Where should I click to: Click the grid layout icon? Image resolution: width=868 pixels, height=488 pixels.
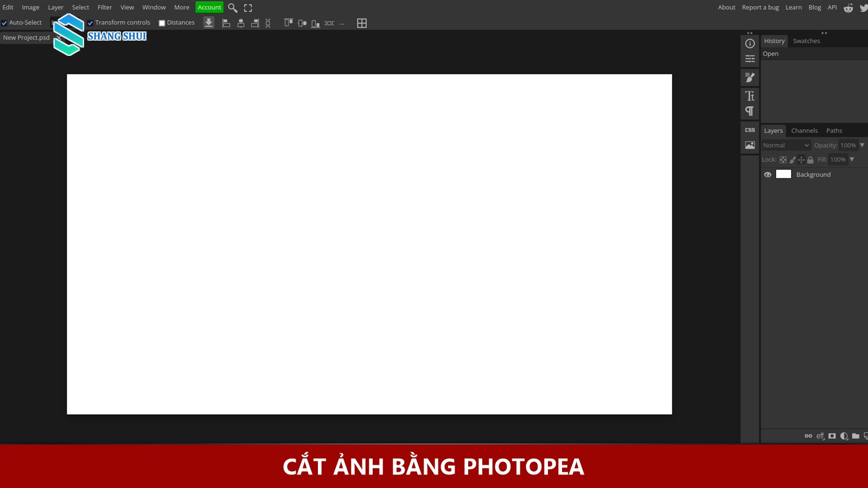[362, 23]
